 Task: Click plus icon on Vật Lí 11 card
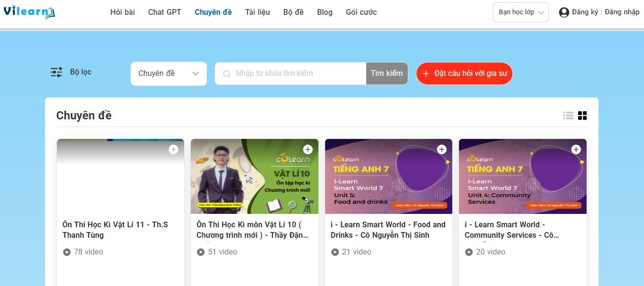(173, 149)
